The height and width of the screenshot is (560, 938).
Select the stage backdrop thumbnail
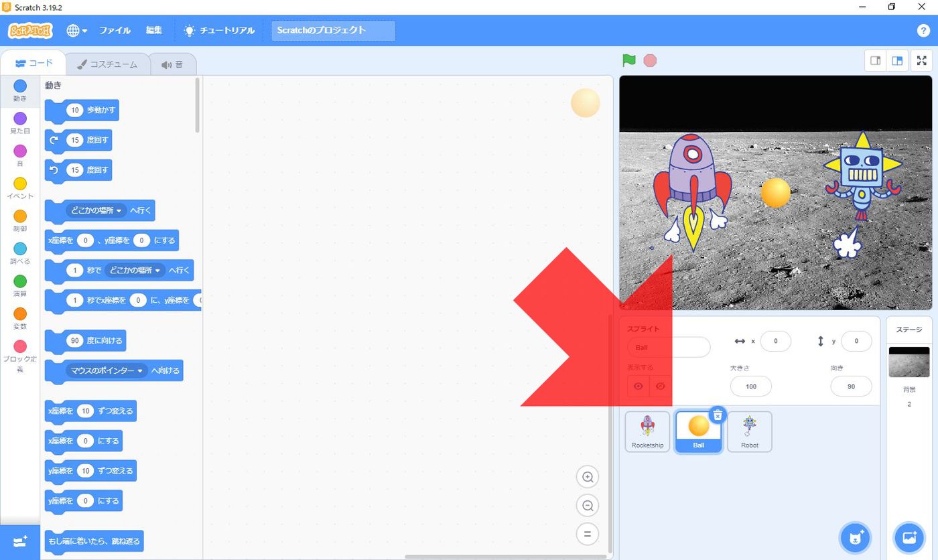(909, 362)
